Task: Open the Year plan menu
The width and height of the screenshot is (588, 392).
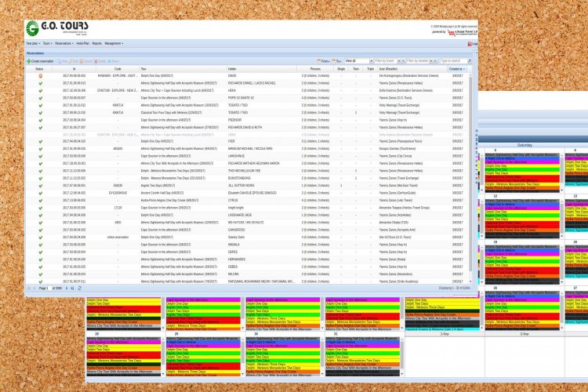Action: [33, 44]
